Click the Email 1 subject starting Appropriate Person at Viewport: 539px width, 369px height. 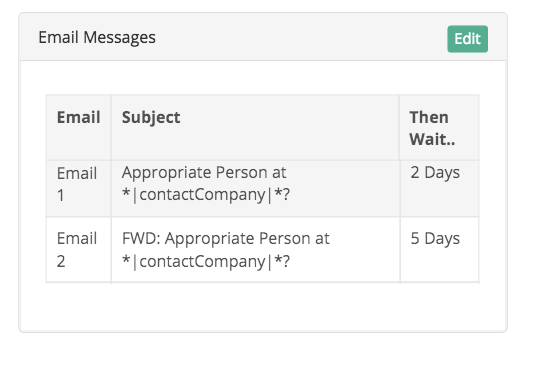point(206,183)
